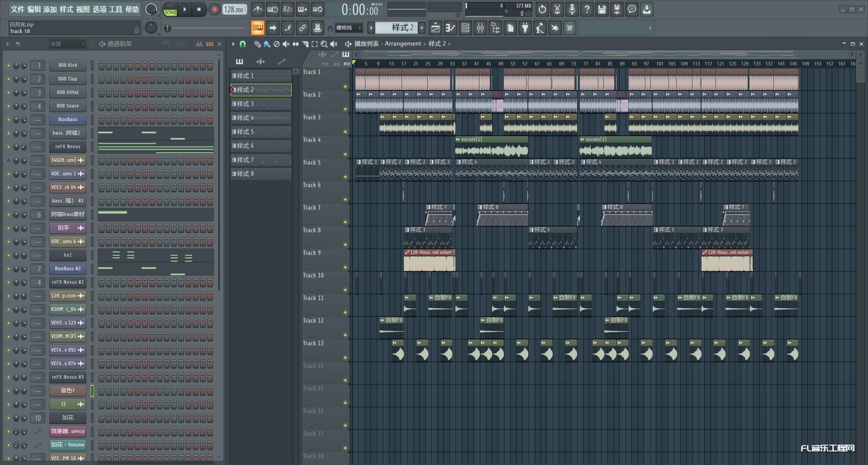868x465 pixels.
Task: Mute the 808 Kick channel LED
Action: tap(8, 66)
